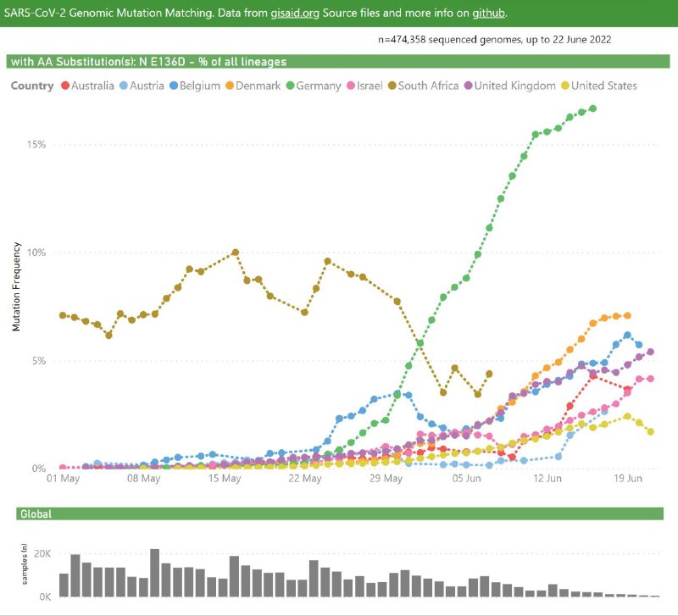Select the South Africa legend label

[x=429, y=86]
